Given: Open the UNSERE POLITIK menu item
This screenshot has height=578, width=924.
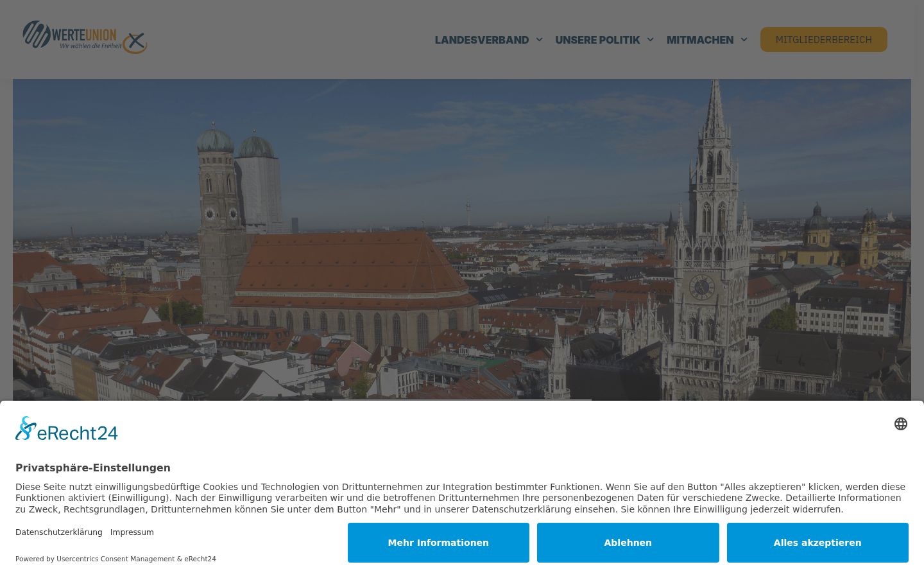Looking at the screenshot, I should tap(597, 40).
